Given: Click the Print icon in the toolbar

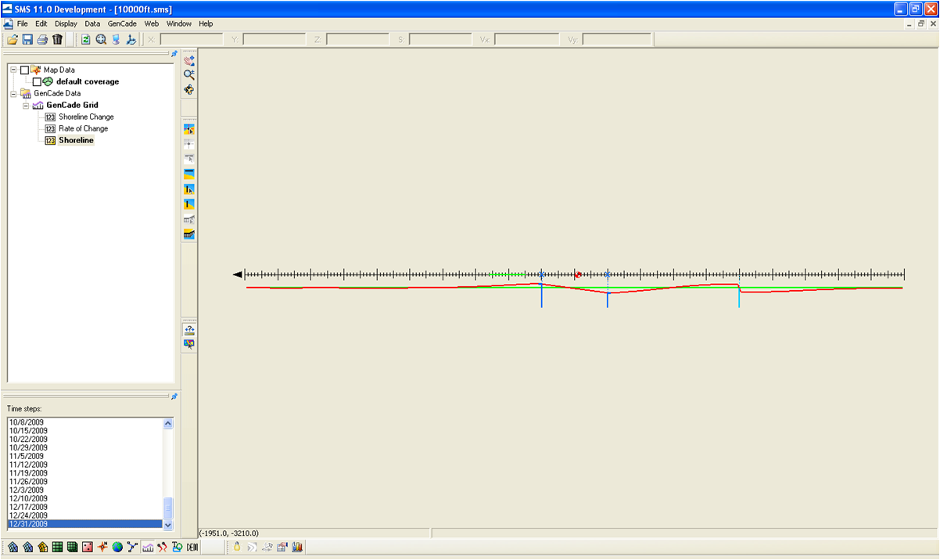Looking at the screenshot, I should point(42,39).
